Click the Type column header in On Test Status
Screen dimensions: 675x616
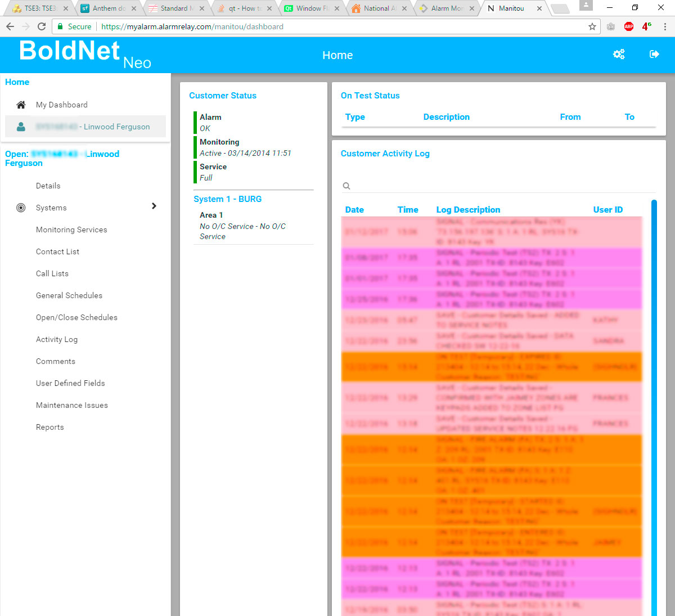pos(355,117)
